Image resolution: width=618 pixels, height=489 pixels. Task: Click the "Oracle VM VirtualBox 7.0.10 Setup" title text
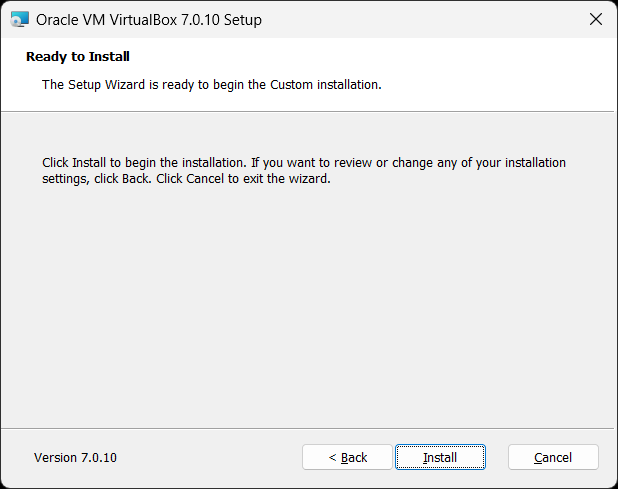coord(150,20)
